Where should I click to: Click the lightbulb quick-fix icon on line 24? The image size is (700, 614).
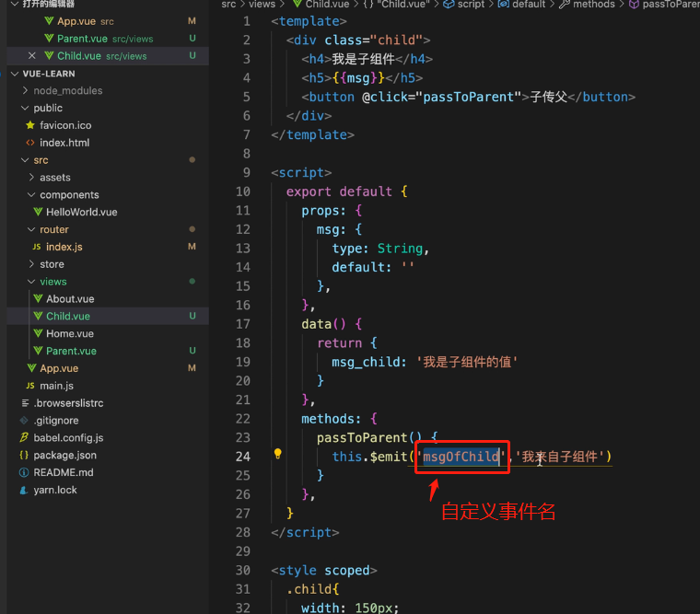277,454
